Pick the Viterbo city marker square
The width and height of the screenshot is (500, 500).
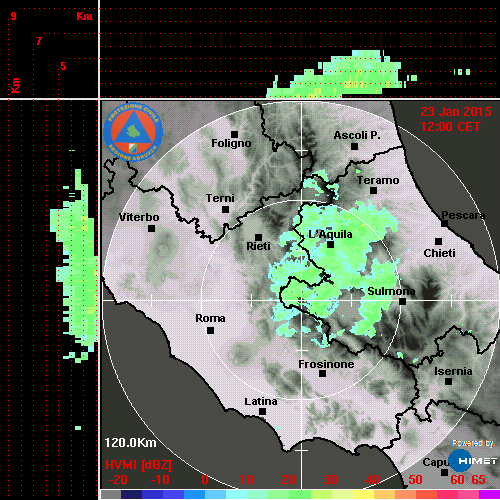pos(151,229)
